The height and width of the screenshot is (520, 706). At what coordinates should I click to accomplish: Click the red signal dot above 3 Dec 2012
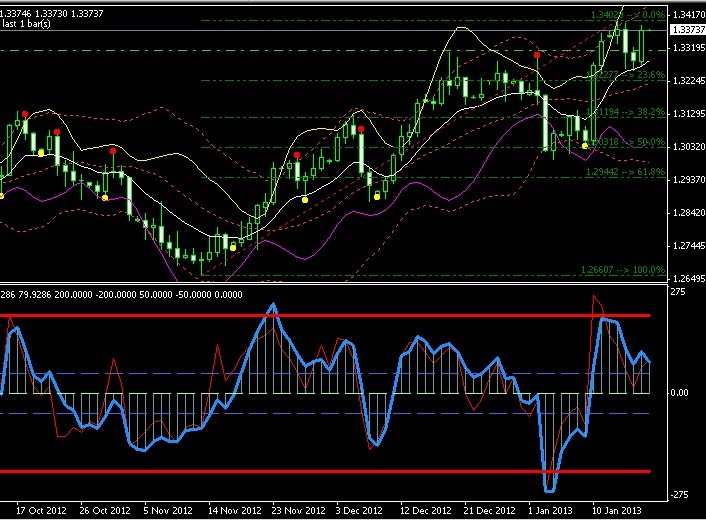361,129
